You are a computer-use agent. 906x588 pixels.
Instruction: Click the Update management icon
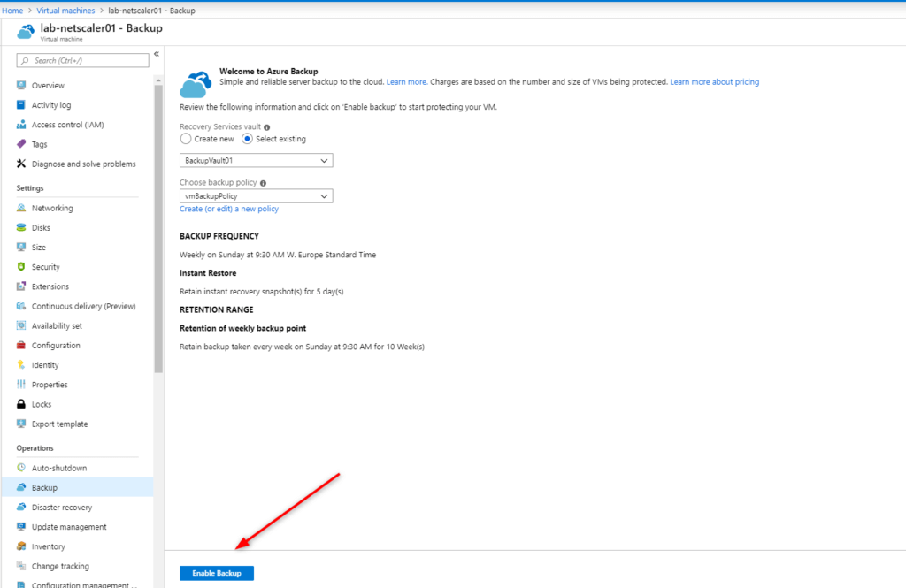[x=21, y=526]
